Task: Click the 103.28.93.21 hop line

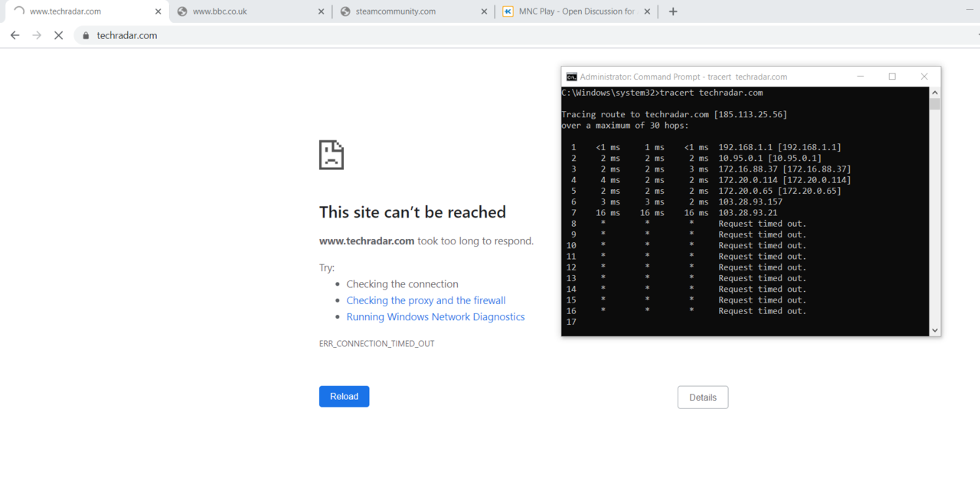Action: [674, 213]
